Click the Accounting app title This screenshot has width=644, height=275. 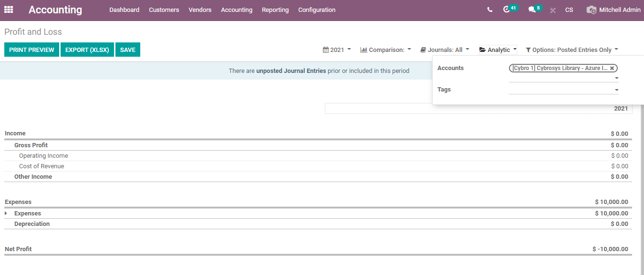[x=55, y=10]
